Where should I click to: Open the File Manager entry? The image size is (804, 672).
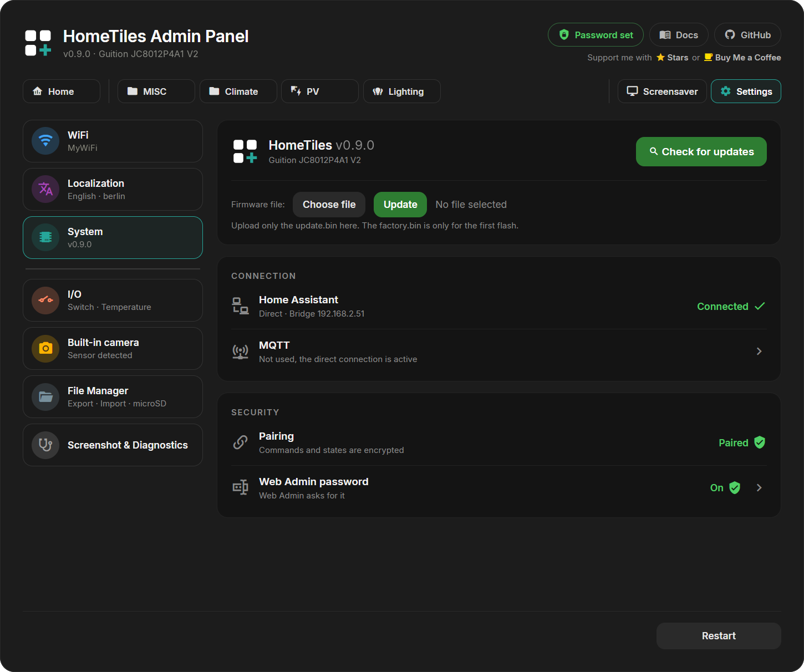click(x=113, y=396)
